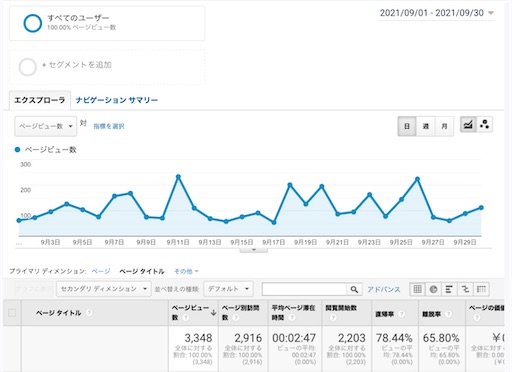Tick the select-all checkbox in table header

tap(12, 313)
